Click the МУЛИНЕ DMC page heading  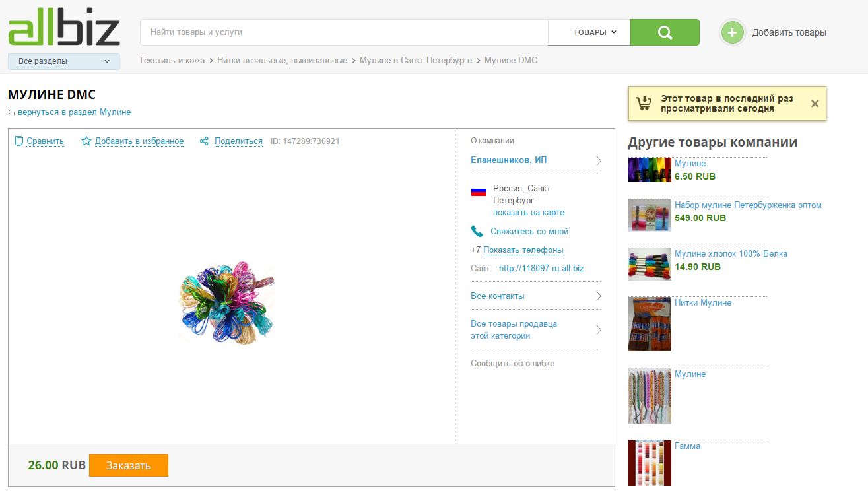tap(52, 94)
